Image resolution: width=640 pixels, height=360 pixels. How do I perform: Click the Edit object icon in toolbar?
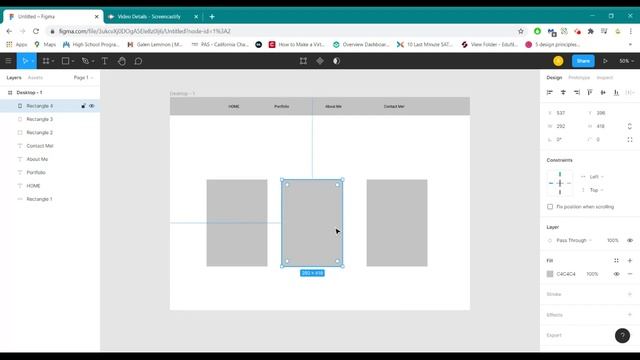(x=303, y=61)
